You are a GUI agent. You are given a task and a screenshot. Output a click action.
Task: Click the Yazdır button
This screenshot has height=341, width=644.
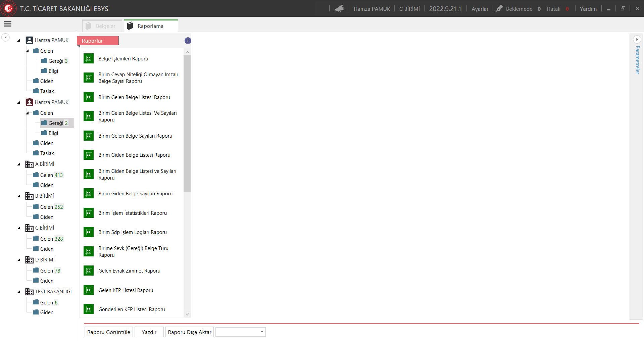point(149,332)
